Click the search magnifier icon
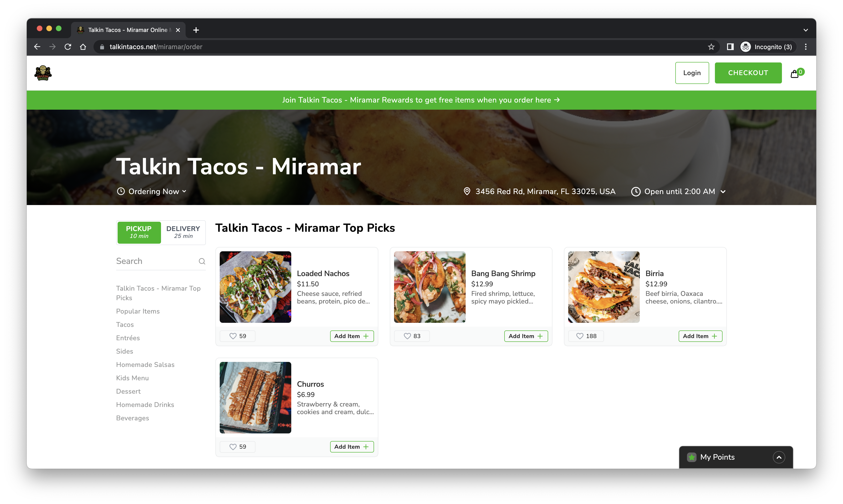 tap(202, 261)
